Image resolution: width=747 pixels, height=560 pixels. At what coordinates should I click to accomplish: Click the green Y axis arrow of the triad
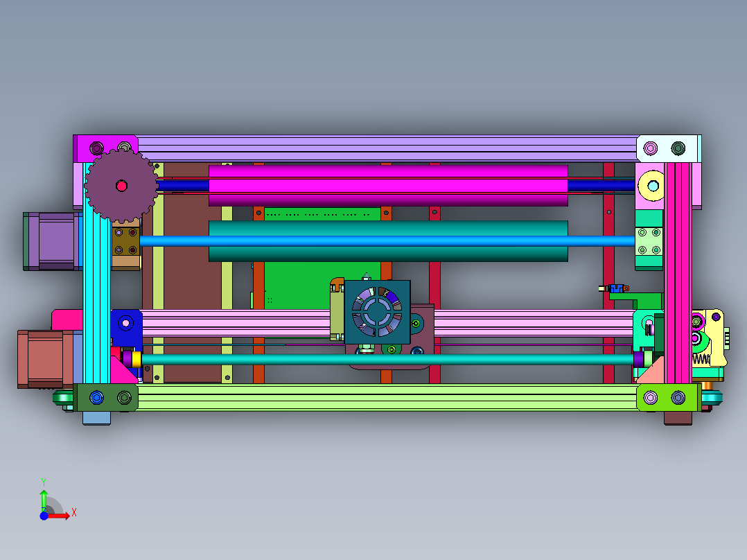tap(44, 500)
